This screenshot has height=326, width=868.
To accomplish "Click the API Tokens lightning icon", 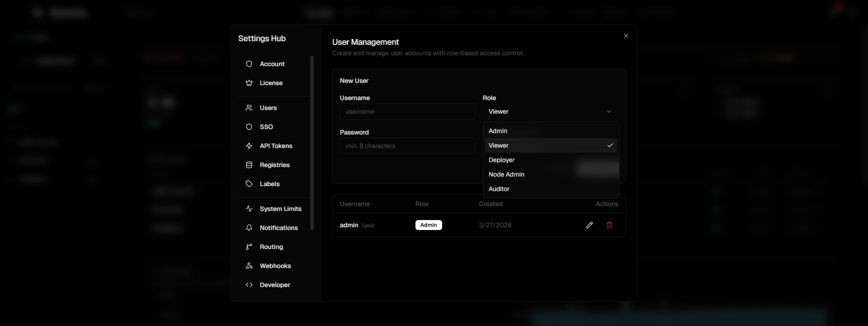I will pos(249,146).
